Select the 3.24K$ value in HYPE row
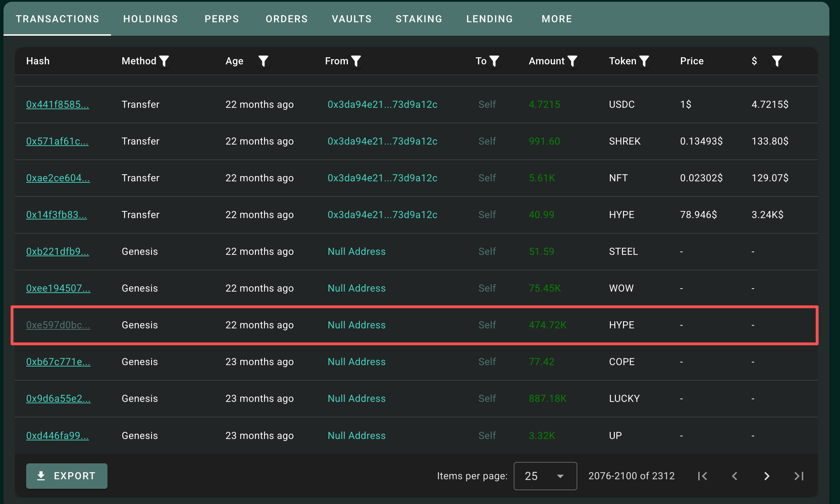The width and height of the screenshot is (840, 504). pyautogui.click(x=768, y=215)
